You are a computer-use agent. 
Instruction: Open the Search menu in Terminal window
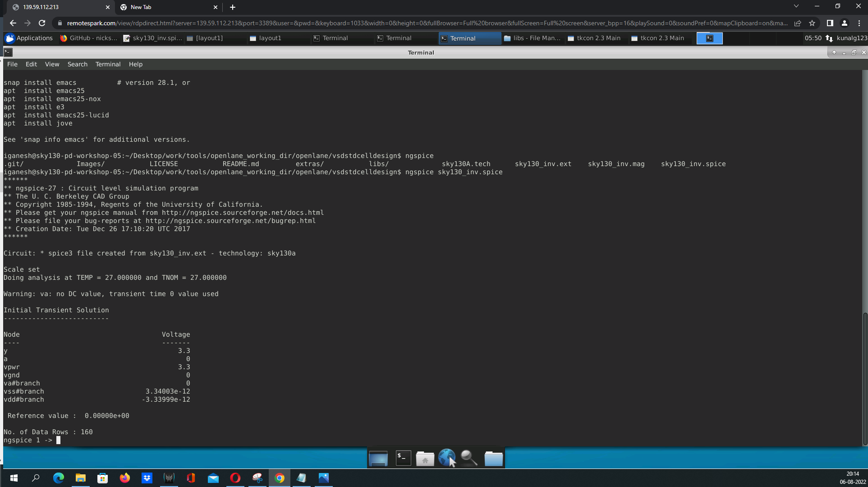pos(77,64)
